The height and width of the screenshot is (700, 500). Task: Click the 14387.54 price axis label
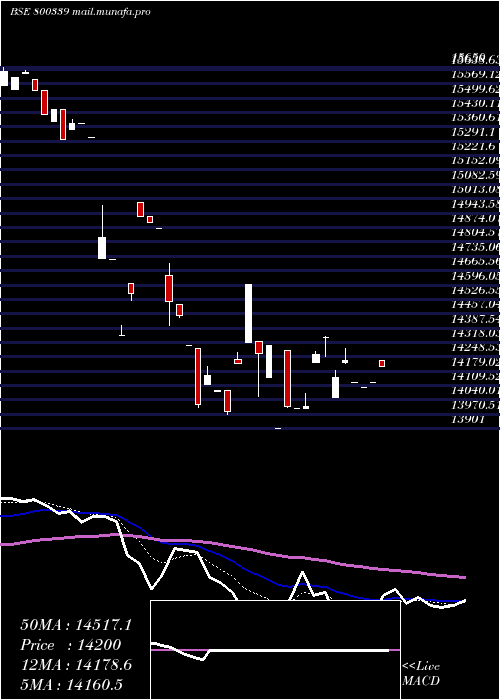tap(475, 318)
